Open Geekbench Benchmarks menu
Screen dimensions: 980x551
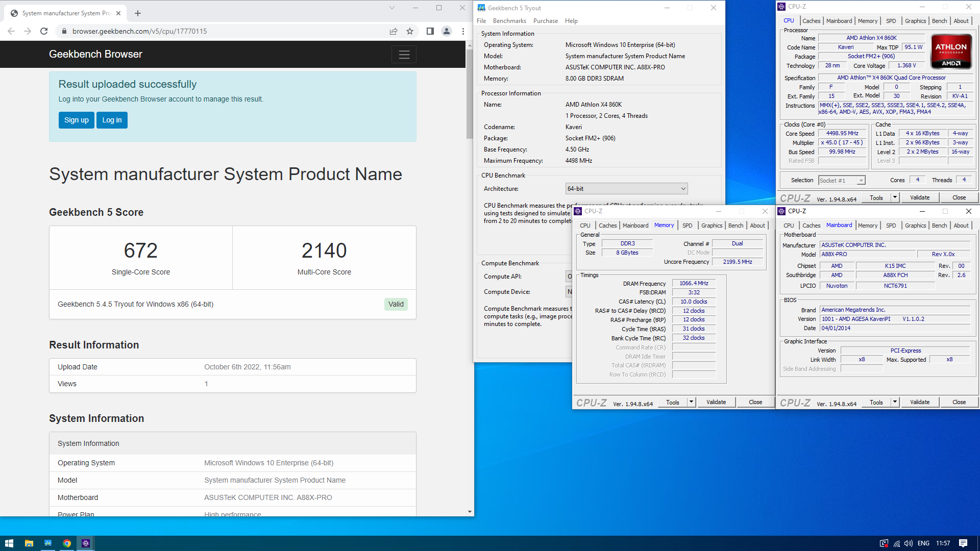tap(509, 21)
